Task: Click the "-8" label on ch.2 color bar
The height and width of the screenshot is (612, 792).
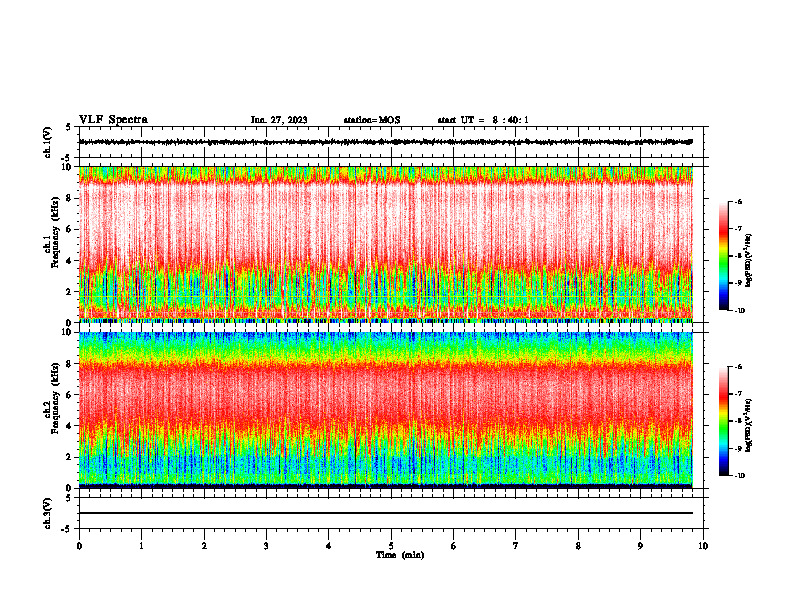Action: pyautogui.click(x=738, y=421)
